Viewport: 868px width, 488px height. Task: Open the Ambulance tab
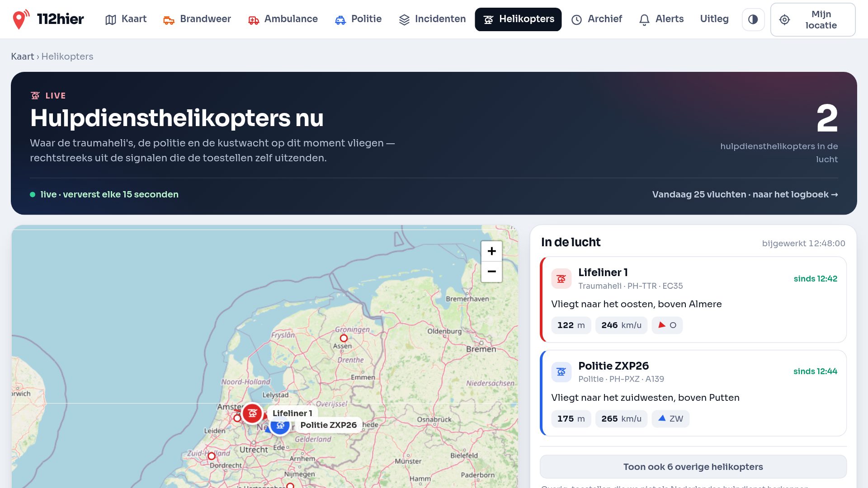point(283,19)
